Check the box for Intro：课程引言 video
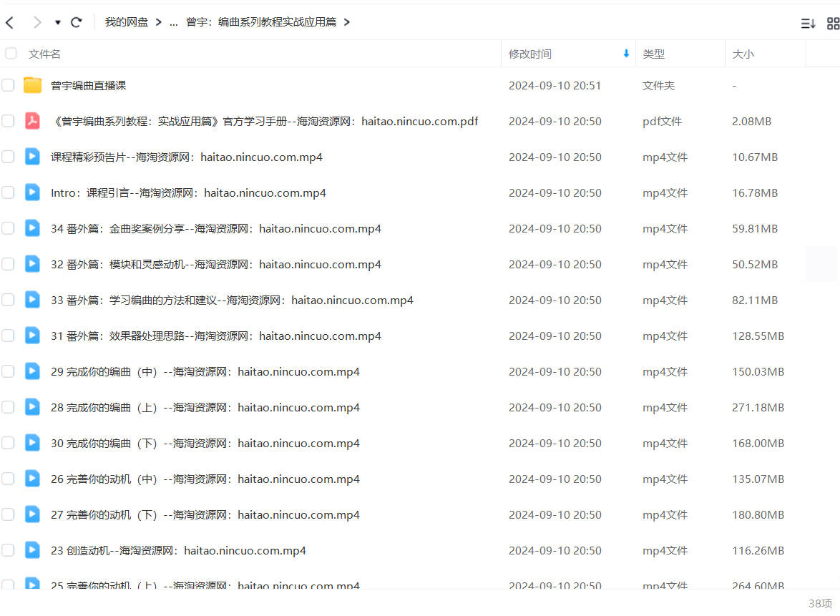 7,192
